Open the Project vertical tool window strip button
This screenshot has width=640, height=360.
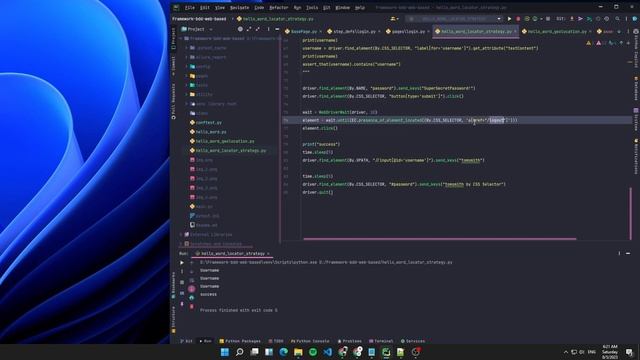(x=173, y=39)
